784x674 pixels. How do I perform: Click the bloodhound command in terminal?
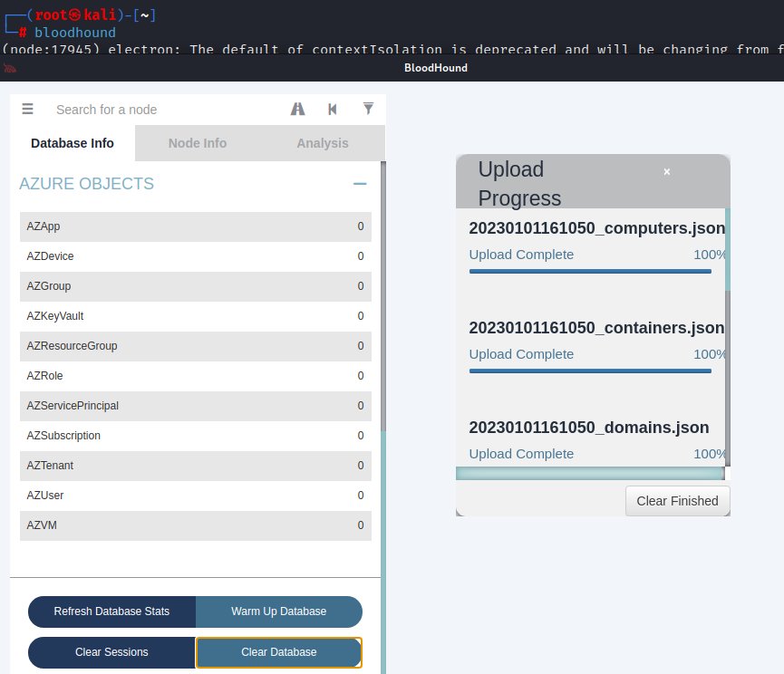coord(75,33)
